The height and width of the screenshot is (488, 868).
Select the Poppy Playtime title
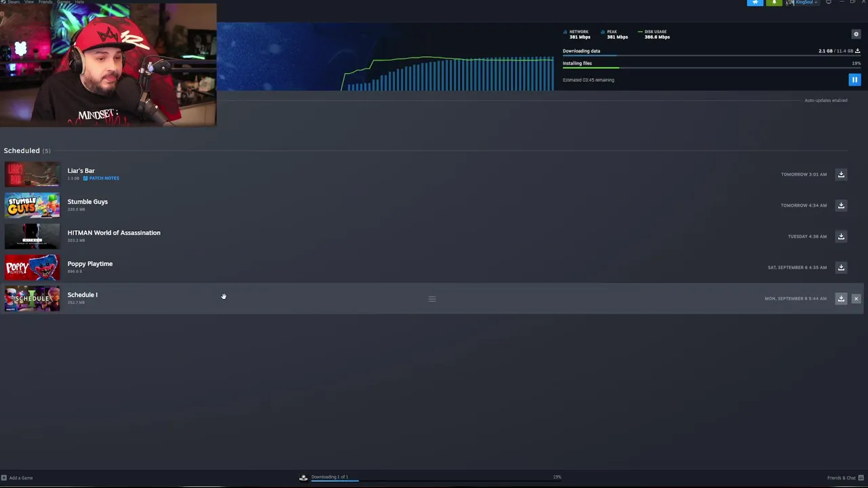click(x=90, y=264)
